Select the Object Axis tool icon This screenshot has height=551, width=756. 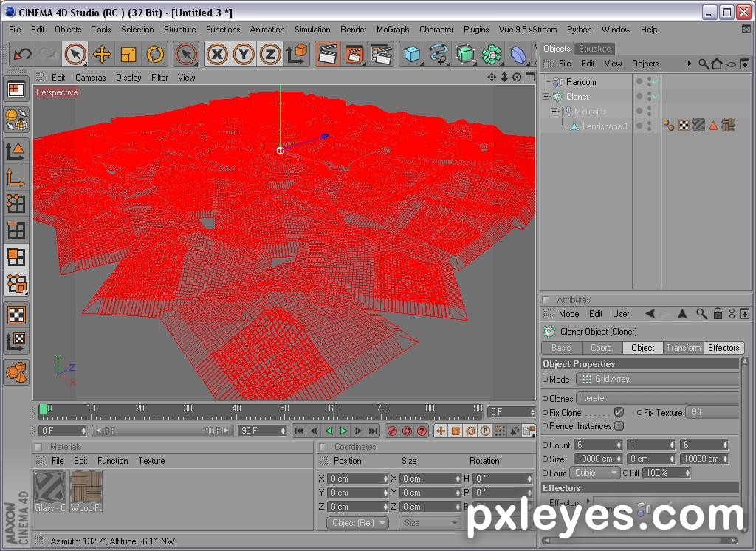16,177
